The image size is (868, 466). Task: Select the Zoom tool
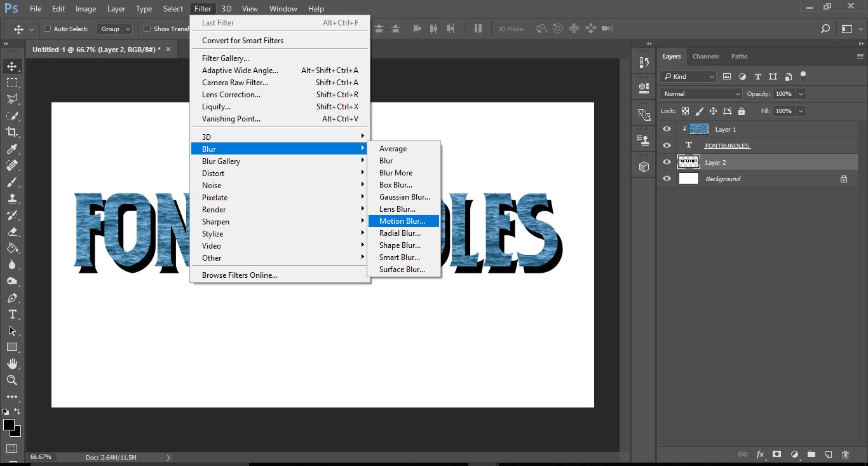click(x=12, y=380)
